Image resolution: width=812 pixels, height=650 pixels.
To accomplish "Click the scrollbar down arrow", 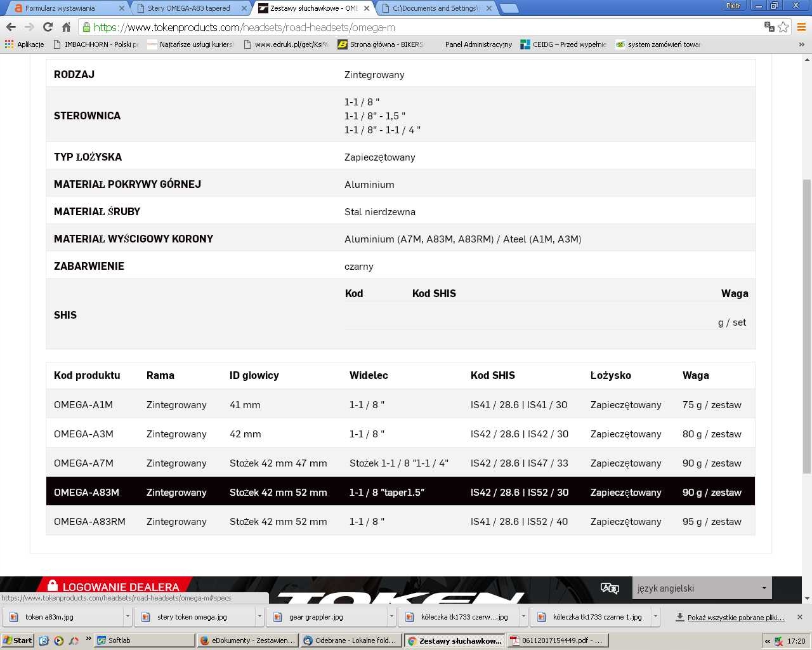I will [806, 598].
